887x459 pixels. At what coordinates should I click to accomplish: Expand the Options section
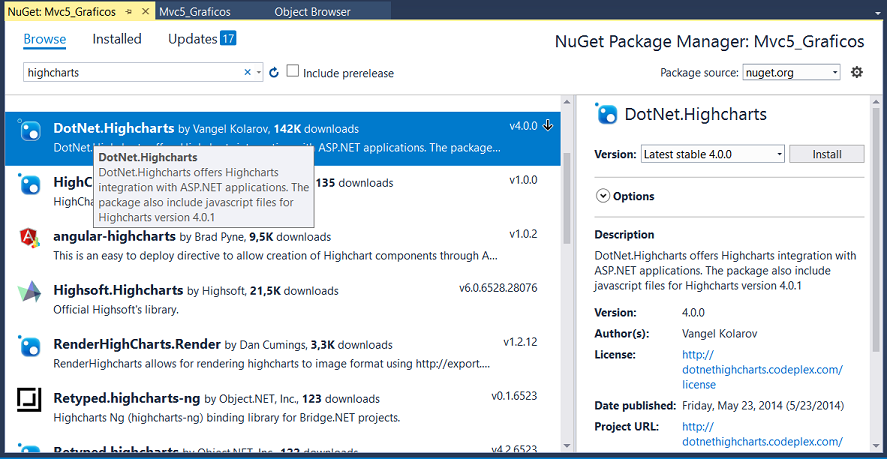tap(604, 196)
